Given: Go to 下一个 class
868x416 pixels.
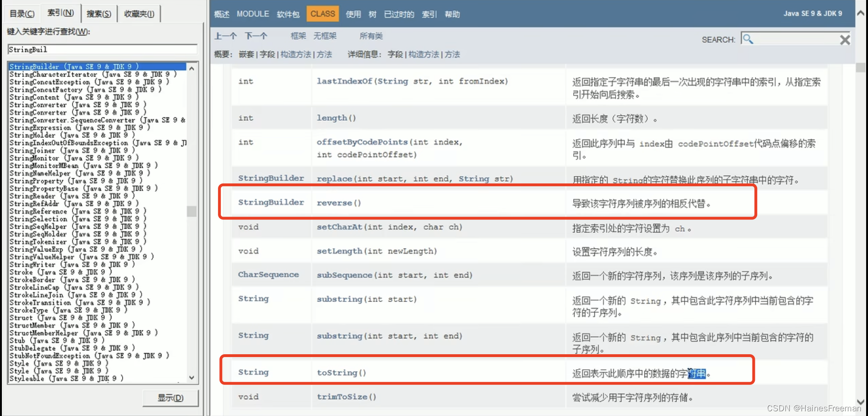Looking at the screenshot, I should tap(256, 36).
